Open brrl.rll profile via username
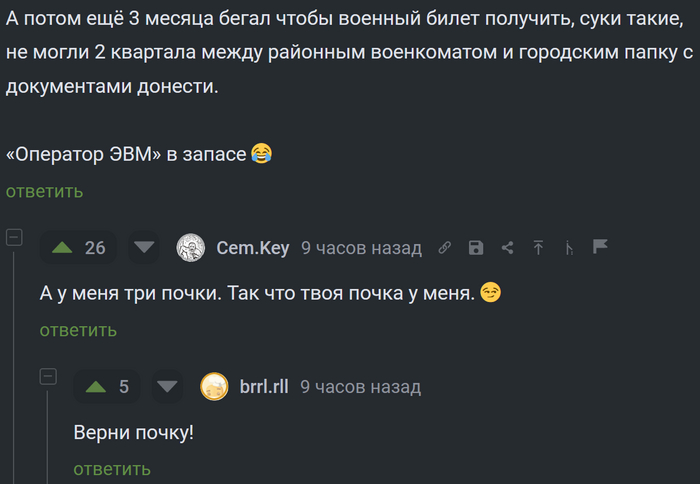700x484 pixels. [264, 386]
